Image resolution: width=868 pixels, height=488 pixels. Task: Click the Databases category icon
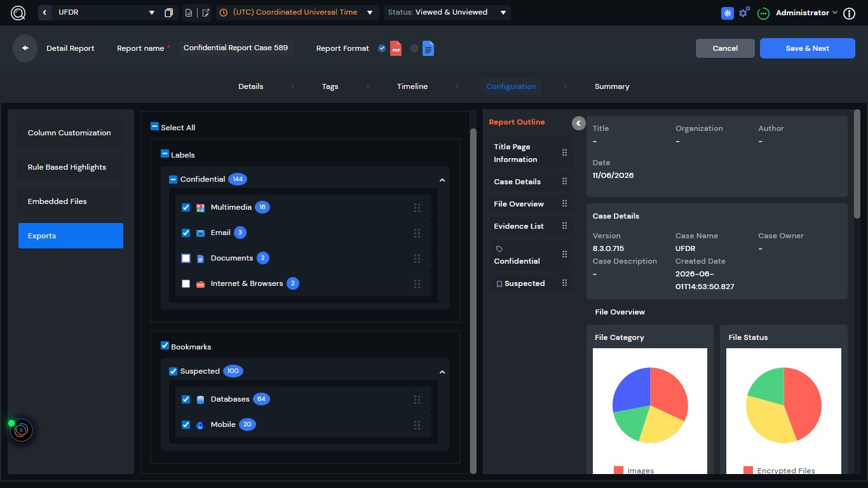[200, 400]
